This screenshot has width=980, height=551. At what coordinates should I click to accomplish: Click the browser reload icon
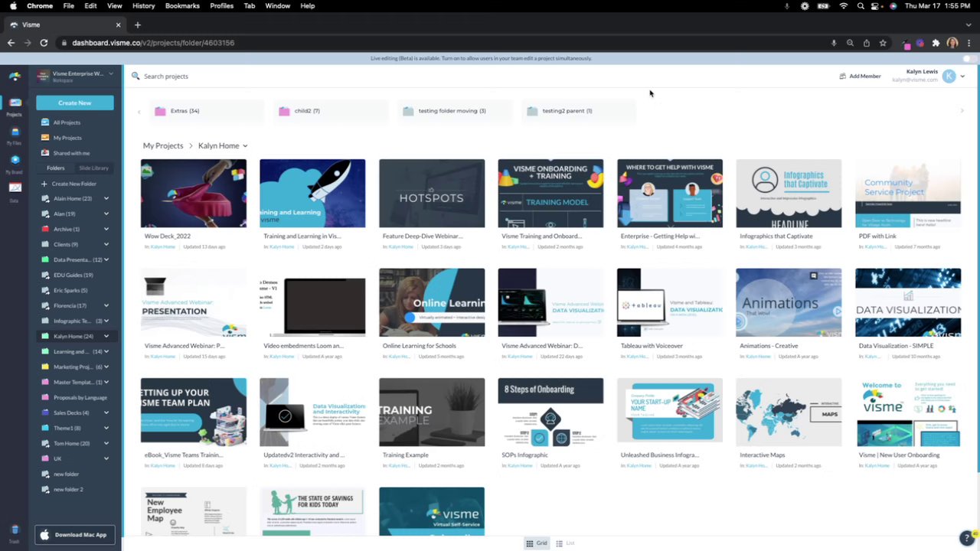(44, 43)
